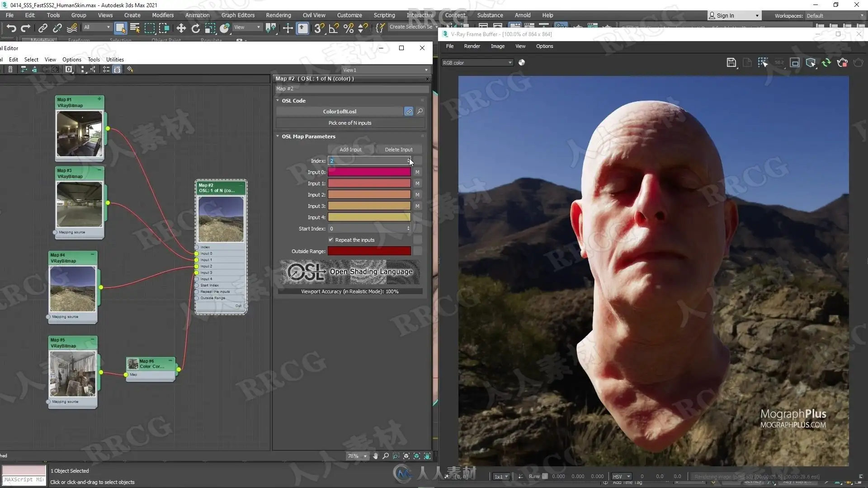Toggle the Window/Crossing selection icon
This screenshot has height=488, width=868.
pyautogui.click(x=164, y=28)
